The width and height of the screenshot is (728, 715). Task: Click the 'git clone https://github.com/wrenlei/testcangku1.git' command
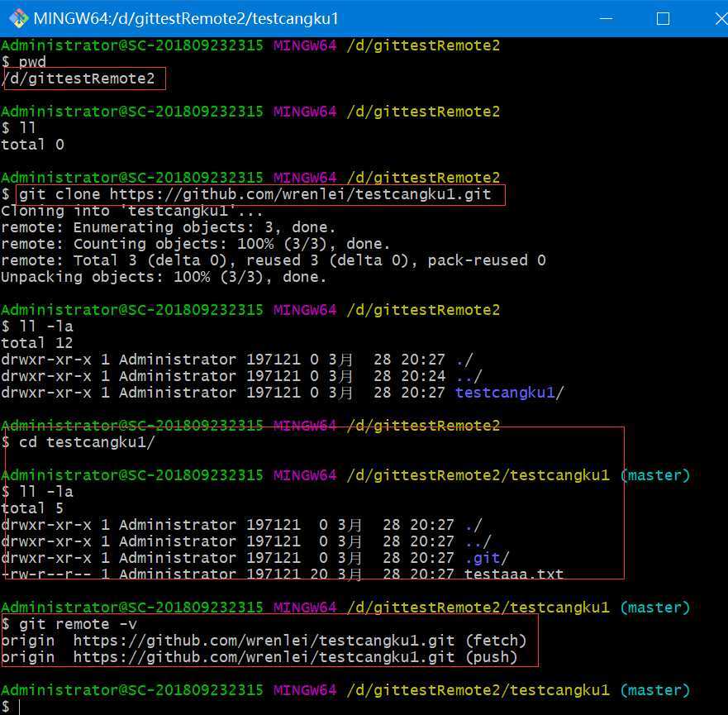(x=255, y=194)
